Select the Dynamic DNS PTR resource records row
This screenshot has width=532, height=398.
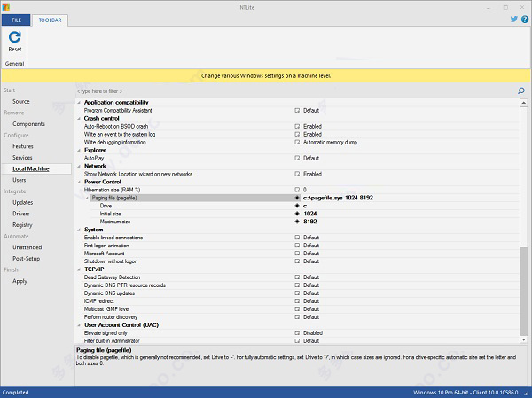(298, 285)
